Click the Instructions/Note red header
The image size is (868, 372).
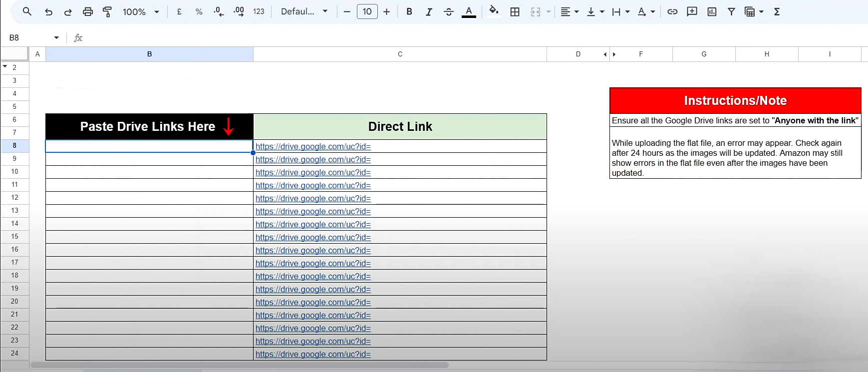[x=735, y=100]
